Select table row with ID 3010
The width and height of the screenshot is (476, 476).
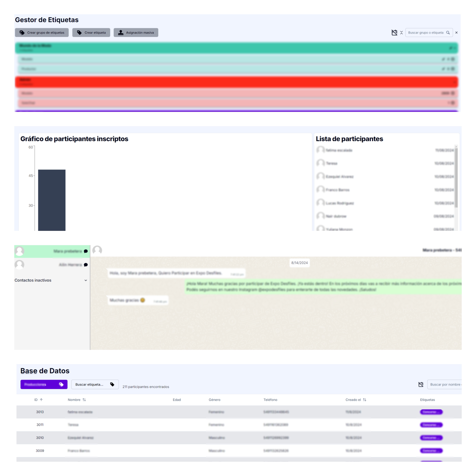pos(239,438)
